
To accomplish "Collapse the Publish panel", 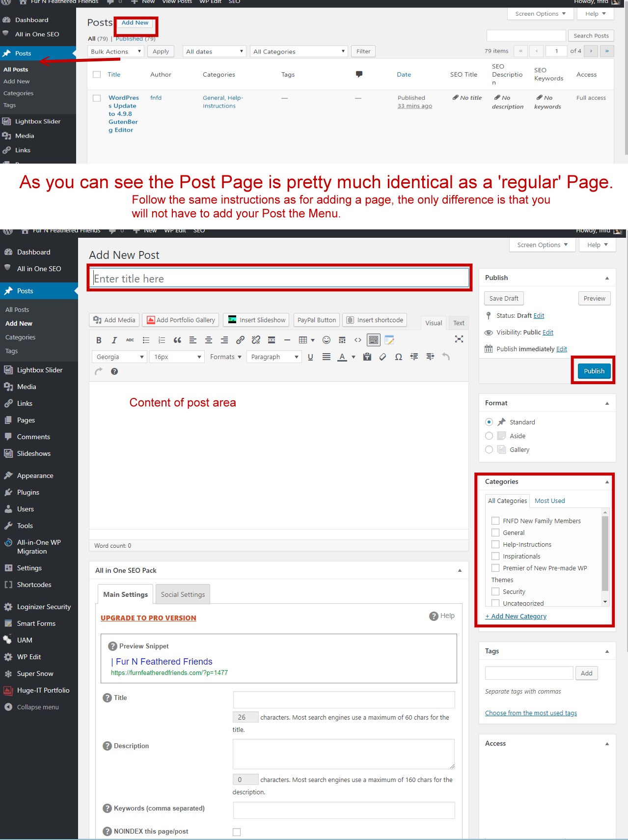I will [607, 278].
